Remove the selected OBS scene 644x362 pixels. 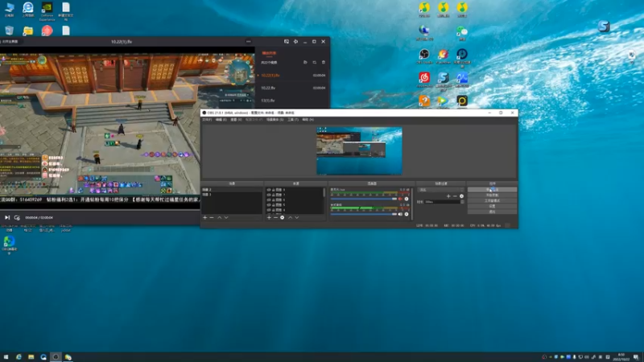[x=212, y=217]
